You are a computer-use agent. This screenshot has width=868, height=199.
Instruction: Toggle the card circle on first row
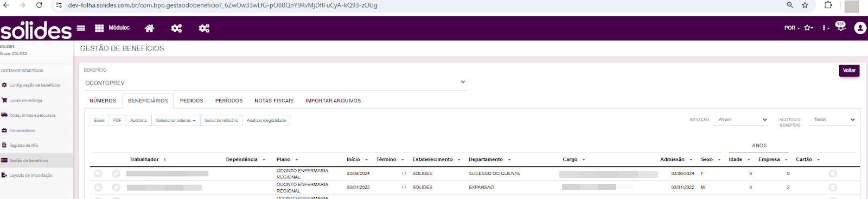point(832,173)
